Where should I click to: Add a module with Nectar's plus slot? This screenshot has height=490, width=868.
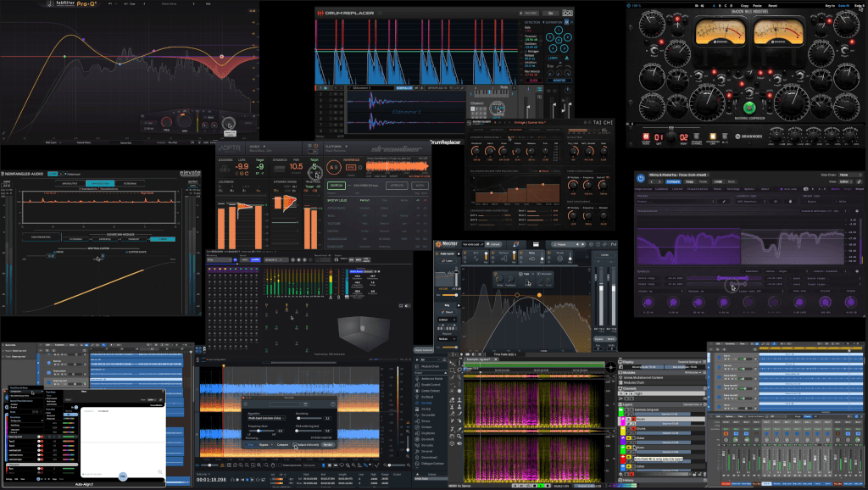[587, 257]
